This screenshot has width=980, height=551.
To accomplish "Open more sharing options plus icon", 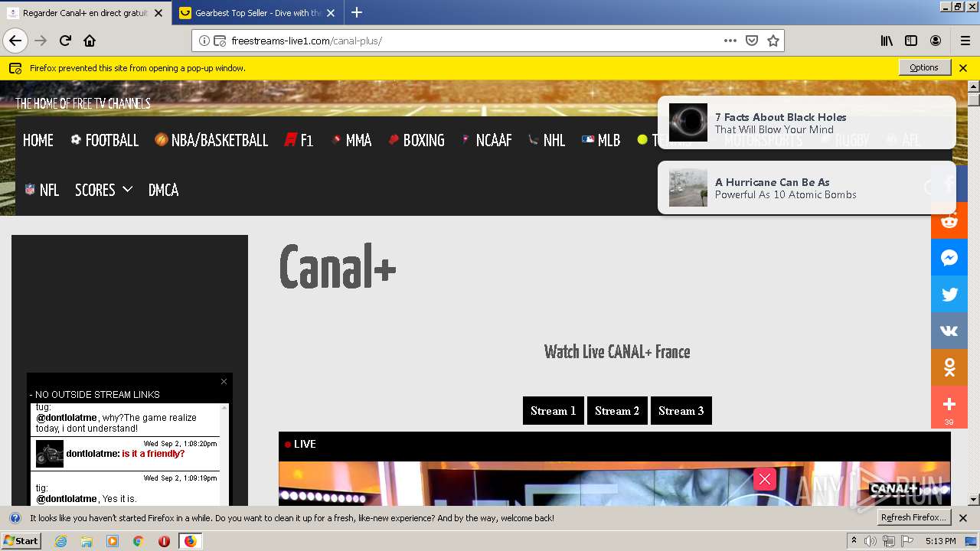I will 949,406.
